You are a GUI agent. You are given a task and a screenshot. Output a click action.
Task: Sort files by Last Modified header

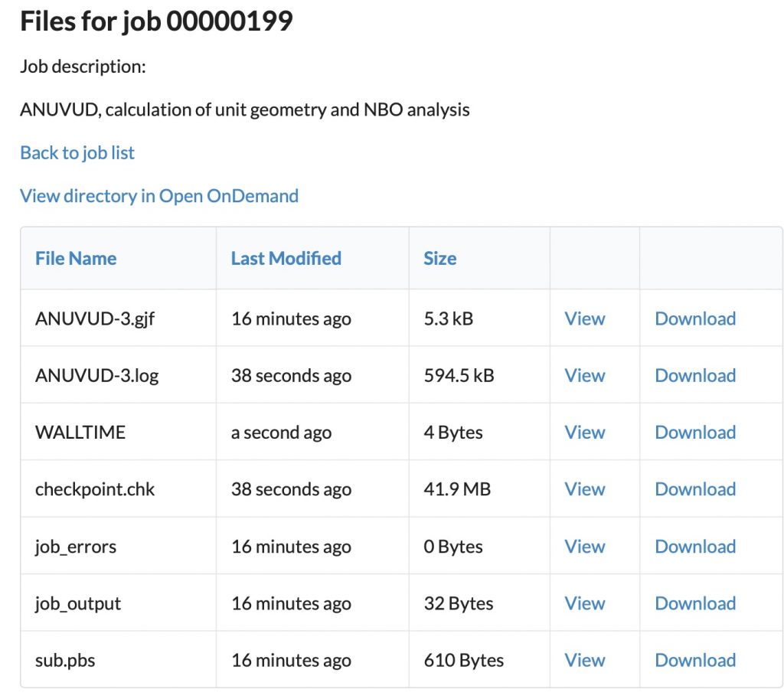286,258
